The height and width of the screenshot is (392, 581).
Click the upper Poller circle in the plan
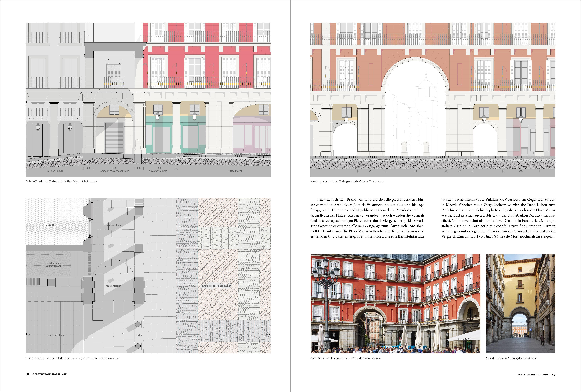tap(138, 324)
